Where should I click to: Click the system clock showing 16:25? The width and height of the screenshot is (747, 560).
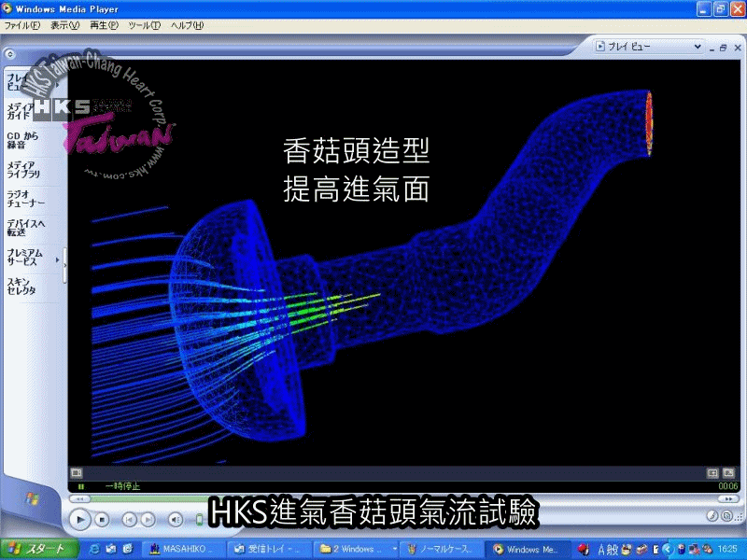(x=726, y=550)
